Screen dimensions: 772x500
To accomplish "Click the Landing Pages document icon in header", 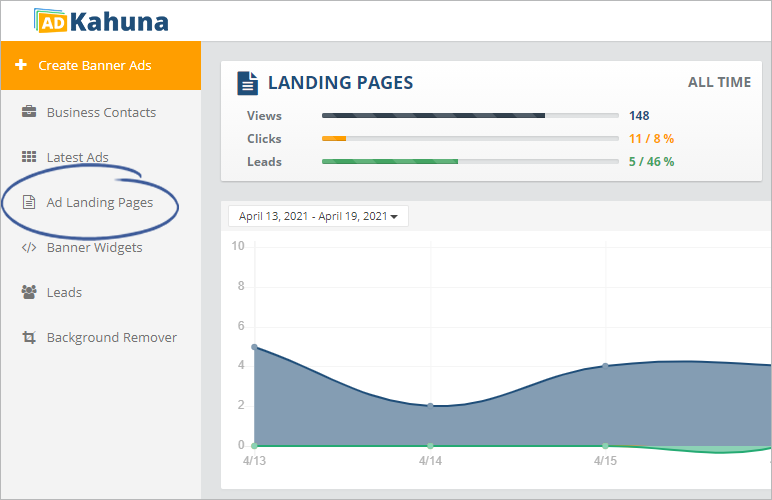I will coord(246,83).
